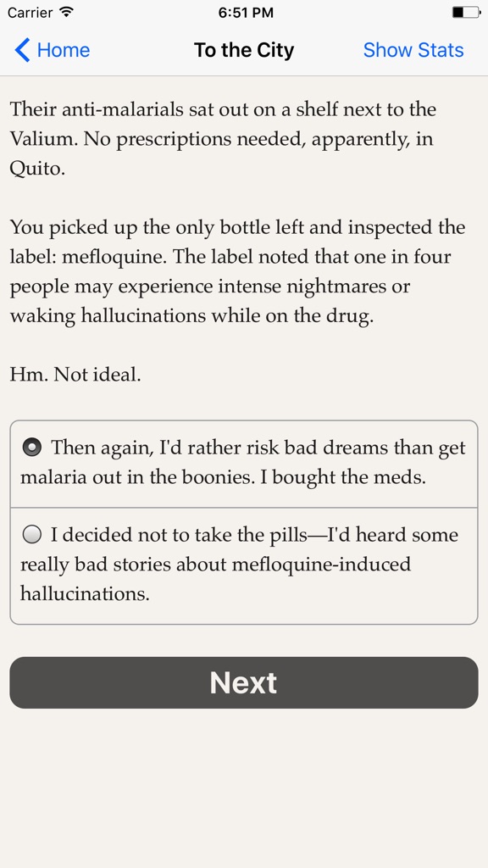Select the "decided not to take" radio button

coord(32,535)
